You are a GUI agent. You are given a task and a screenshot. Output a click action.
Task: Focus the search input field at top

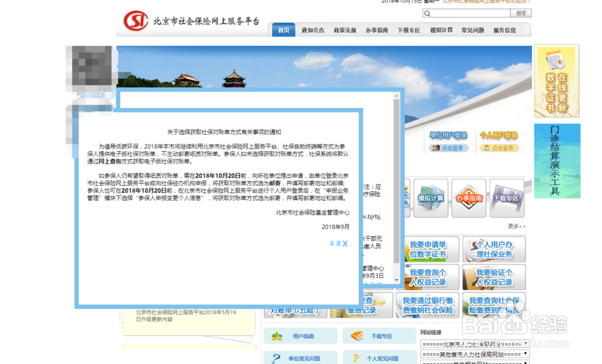coord(467,13)
